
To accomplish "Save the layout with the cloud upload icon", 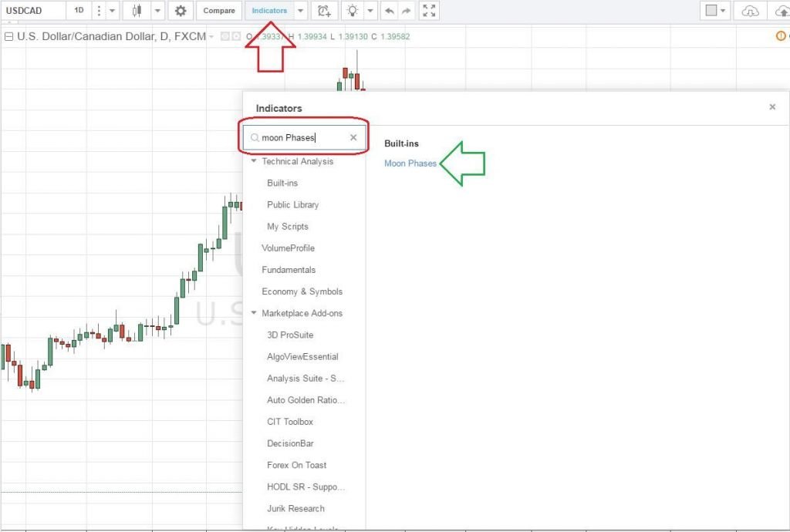I will pos(784,10).
